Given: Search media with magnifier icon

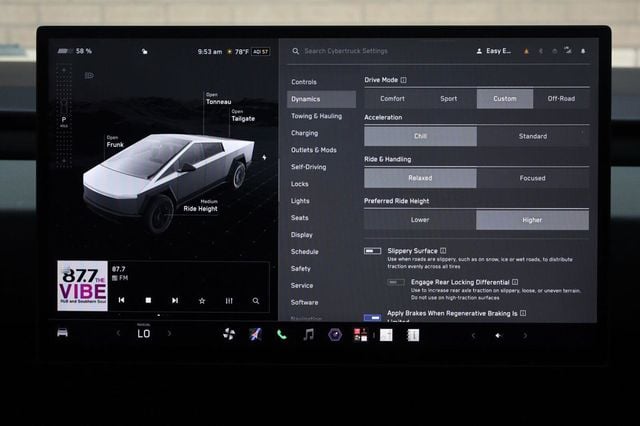Looking at the screenshot, I should [256, 301].
